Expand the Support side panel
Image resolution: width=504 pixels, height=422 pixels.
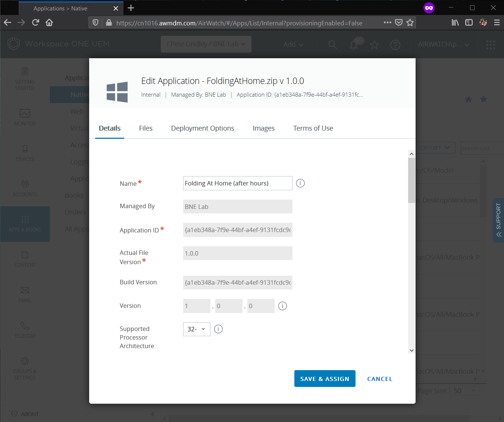[499, 221]
